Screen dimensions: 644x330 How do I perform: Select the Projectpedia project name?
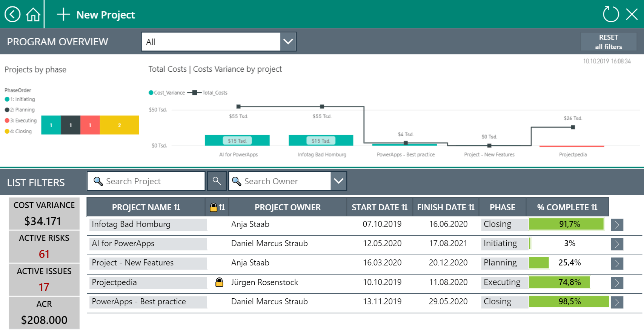click(148, 282)
